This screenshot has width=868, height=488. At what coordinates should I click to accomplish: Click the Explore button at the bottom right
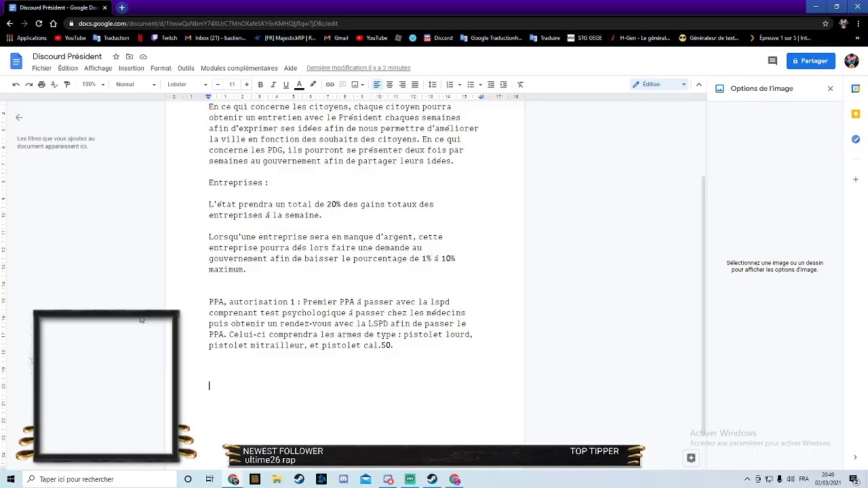(691, 458)
